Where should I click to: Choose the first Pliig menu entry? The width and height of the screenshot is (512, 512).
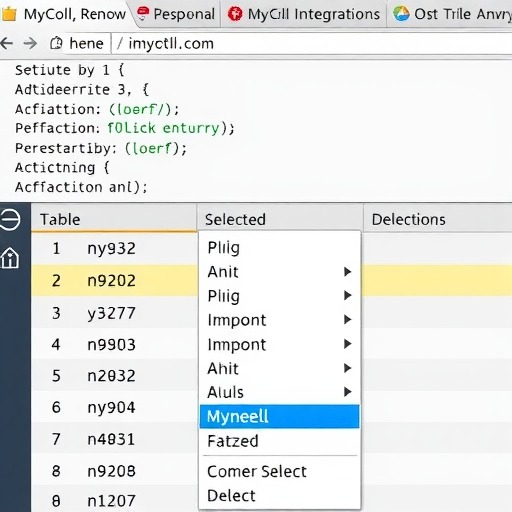[279, 248]
